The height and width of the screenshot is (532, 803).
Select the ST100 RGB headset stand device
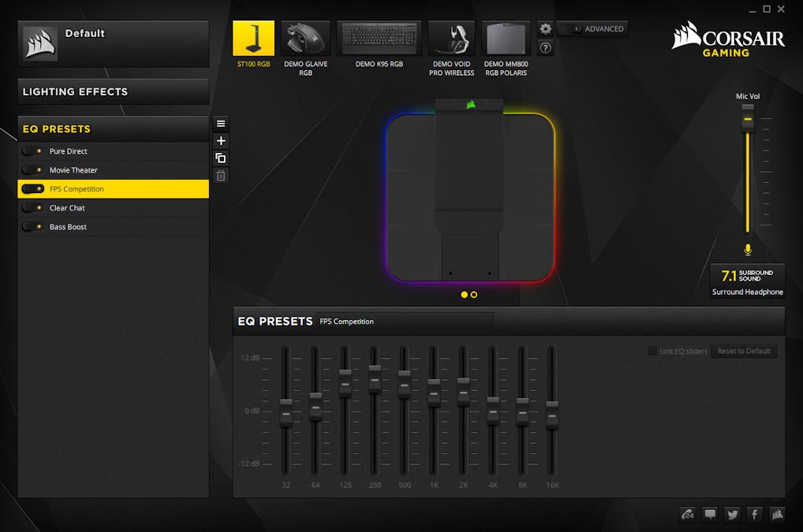(253, 39)
